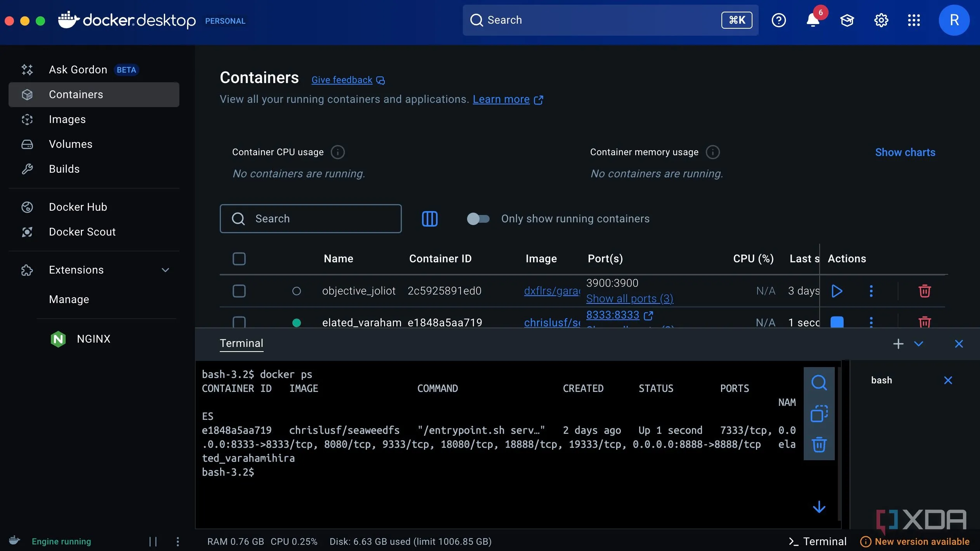Open terminal search magnifier icon

coord(819,383)
